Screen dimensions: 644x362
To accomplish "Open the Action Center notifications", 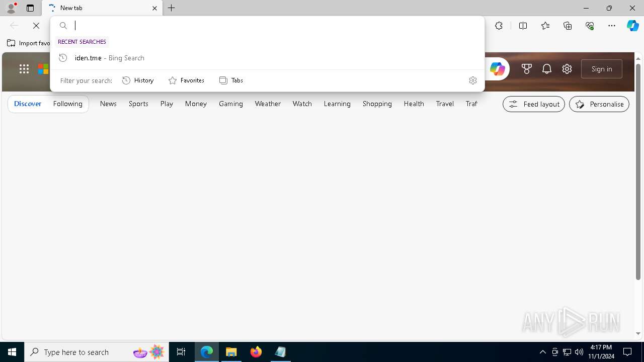I will (x=627, y=352).
